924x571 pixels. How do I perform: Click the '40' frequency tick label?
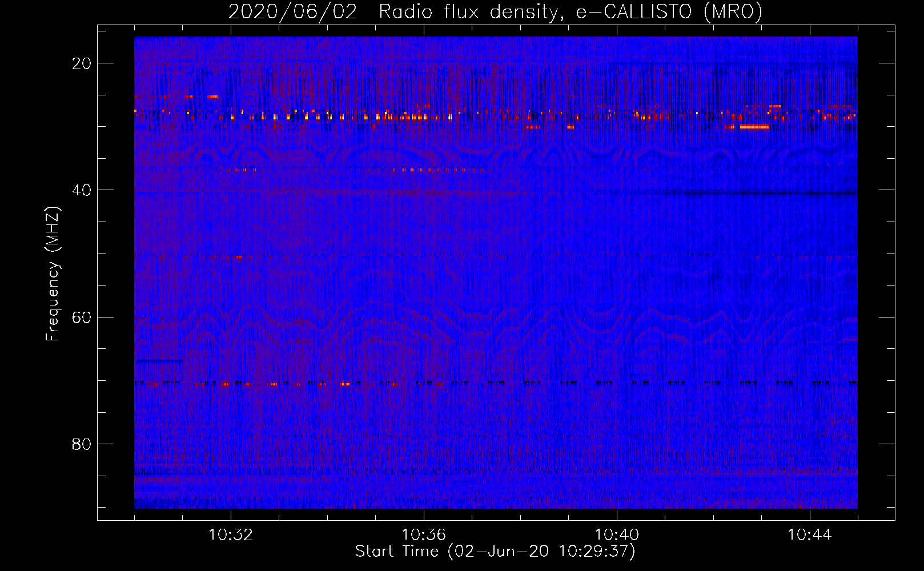(x=82, y=190)
